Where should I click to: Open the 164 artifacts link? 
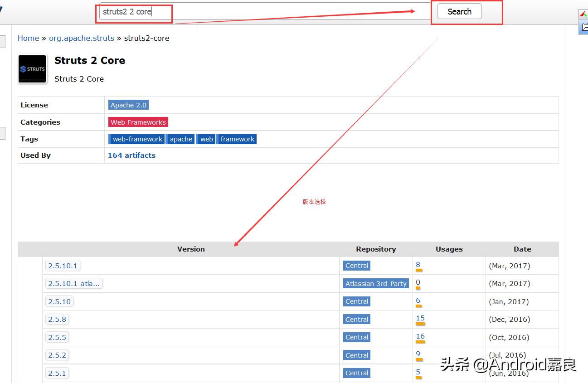click(x=131, y=155)
